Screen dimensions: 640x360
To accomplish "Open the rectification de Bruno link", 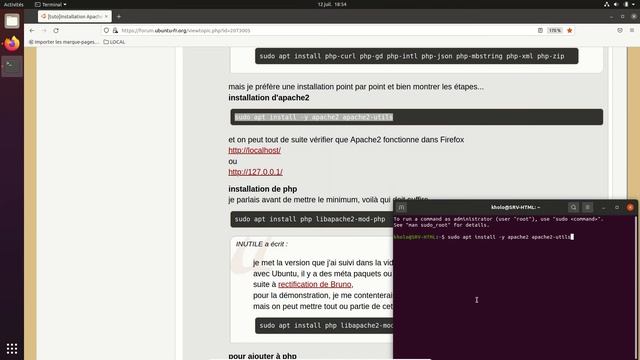I will [x=315, y=284].
